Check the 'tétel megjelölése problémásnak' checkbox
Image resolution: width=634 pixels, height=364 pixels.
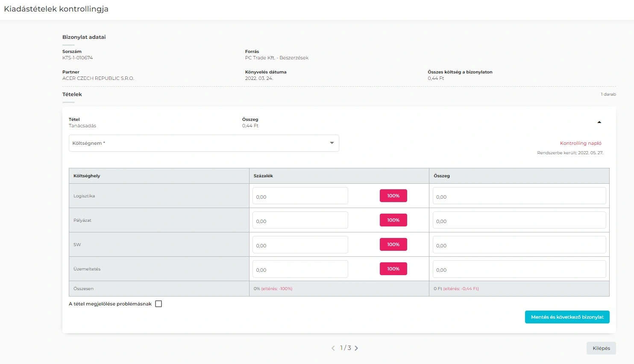click(x=158, y=304)
